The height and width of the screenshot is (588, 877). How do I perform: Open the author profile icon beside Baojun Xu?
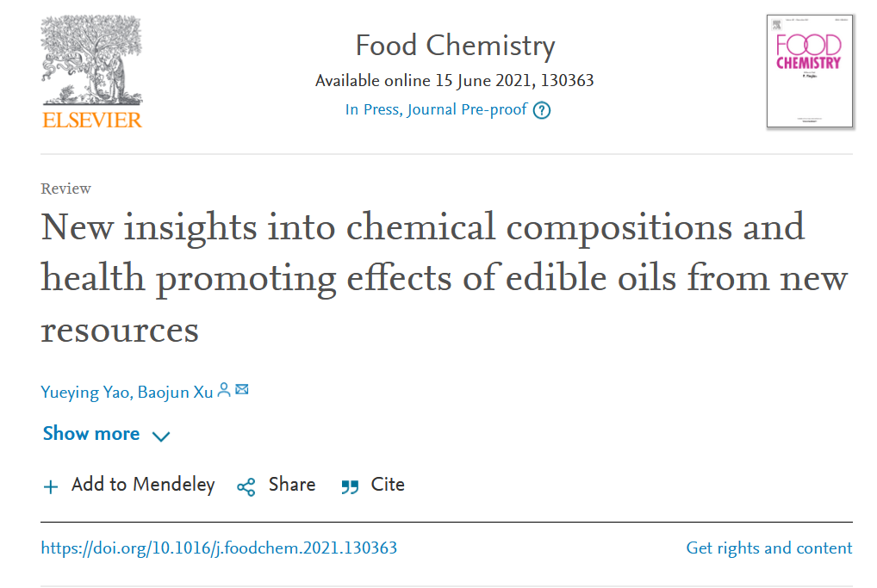point(224,391)
